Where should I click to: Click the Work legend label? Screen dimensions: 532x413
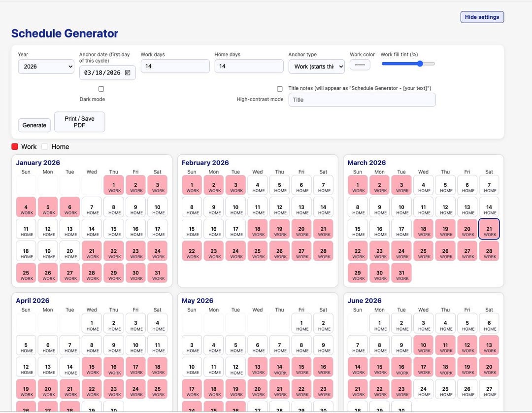(29, 146)
